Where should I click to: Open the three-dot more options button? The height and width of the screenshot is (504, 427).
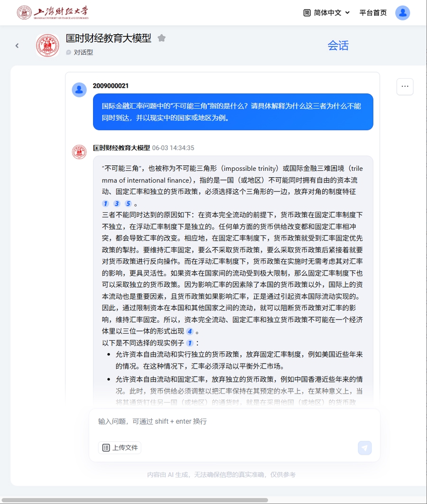click(405, 86)
